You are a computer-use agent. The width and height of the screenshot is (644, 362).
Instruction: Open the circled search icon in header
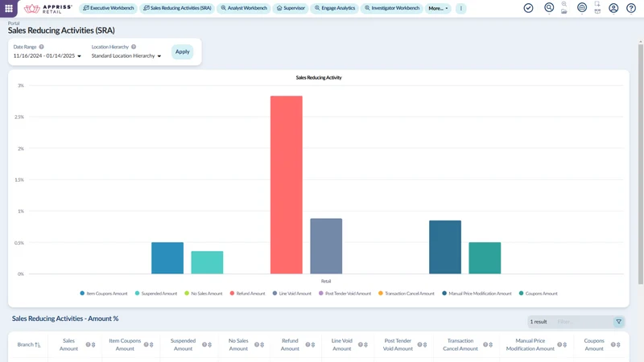pos(549,8)
